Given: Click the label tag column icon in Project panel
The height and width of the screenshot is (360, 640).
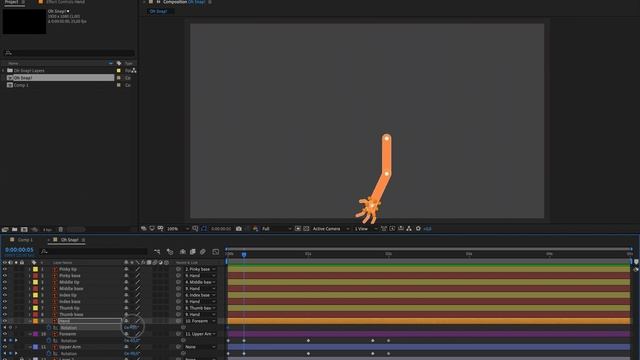Looking at the screenshot, I should [x=119, y=63].
